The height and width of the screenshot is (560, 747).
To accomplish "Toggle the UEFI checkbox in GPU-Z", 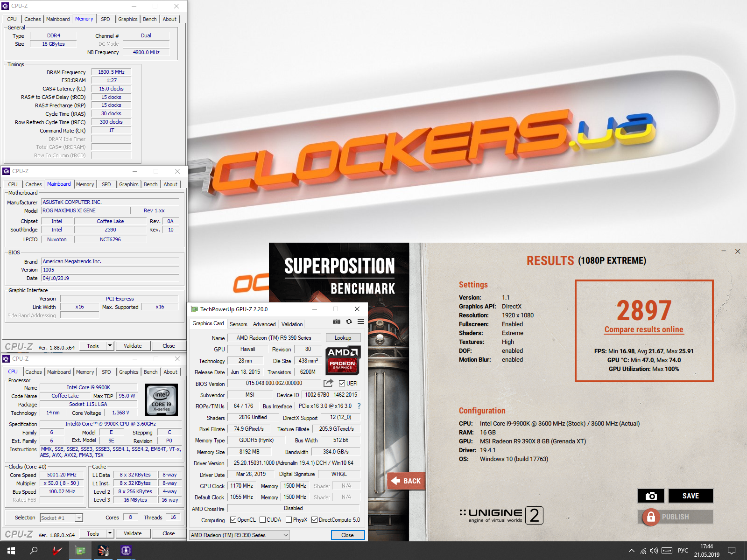I will click(342, 384).
